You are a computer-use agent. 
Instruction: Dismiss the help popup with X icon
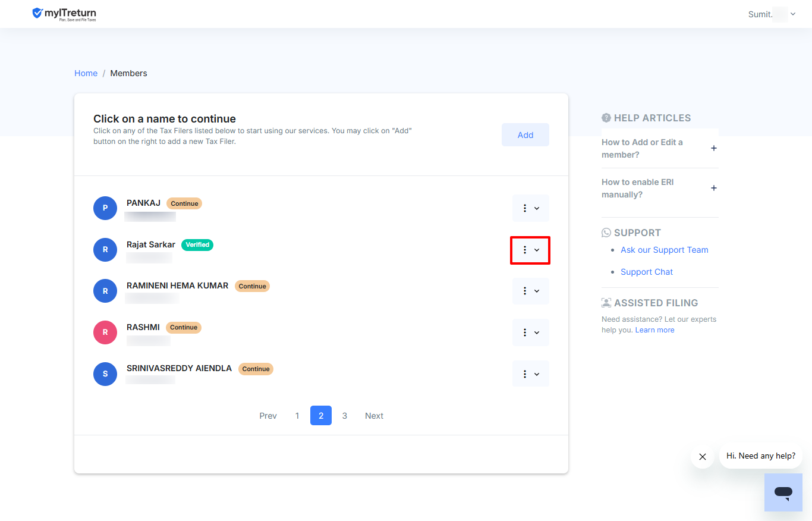(703, 457)
